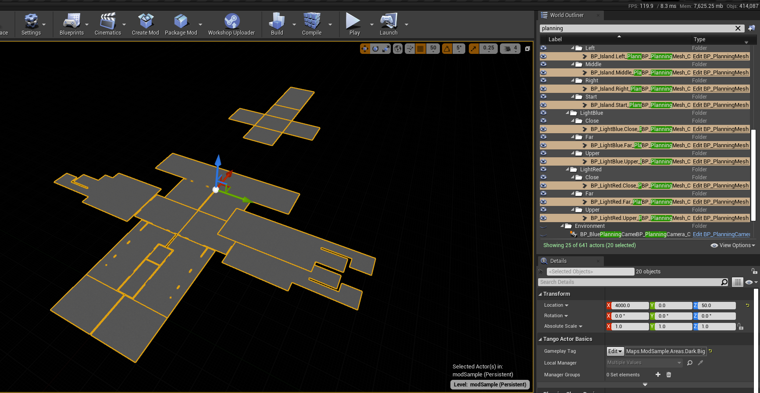
Task: Toggle visibility of the Start folder
Action: (543, 96)
